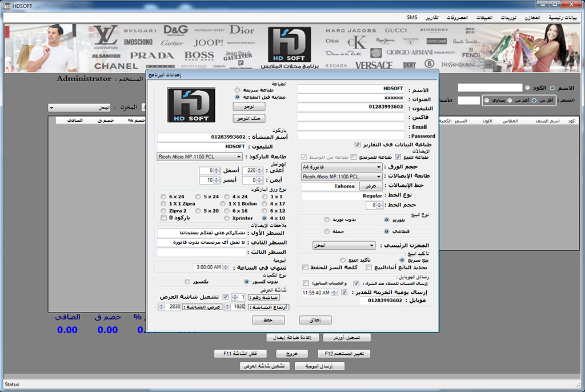The width and height of the screenshot is (585, 392).
Task: Open the طابعة الإيصالات printer dropdown
Action: (x=342, y=177)
